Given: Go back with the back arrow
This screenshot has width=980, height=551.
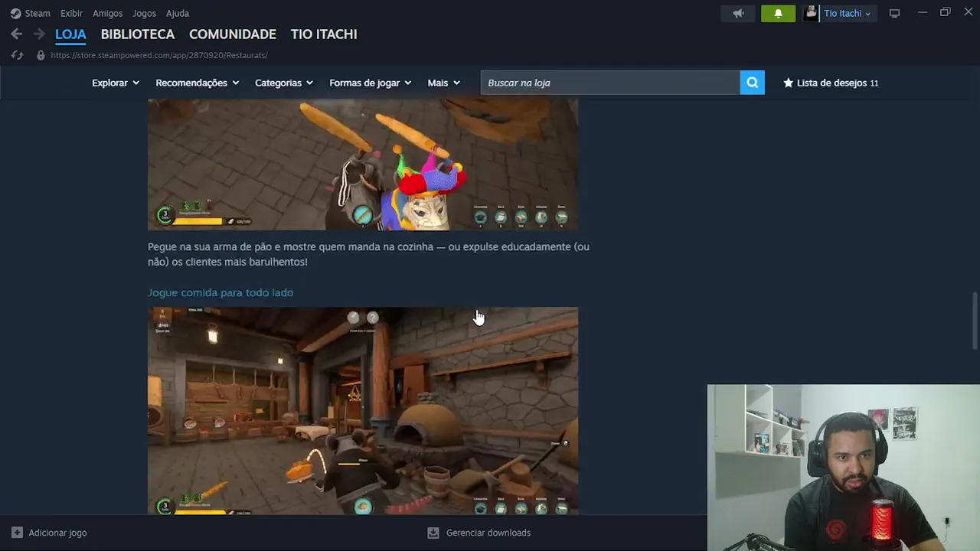Looking at the screenshot, I should (16, 34).
